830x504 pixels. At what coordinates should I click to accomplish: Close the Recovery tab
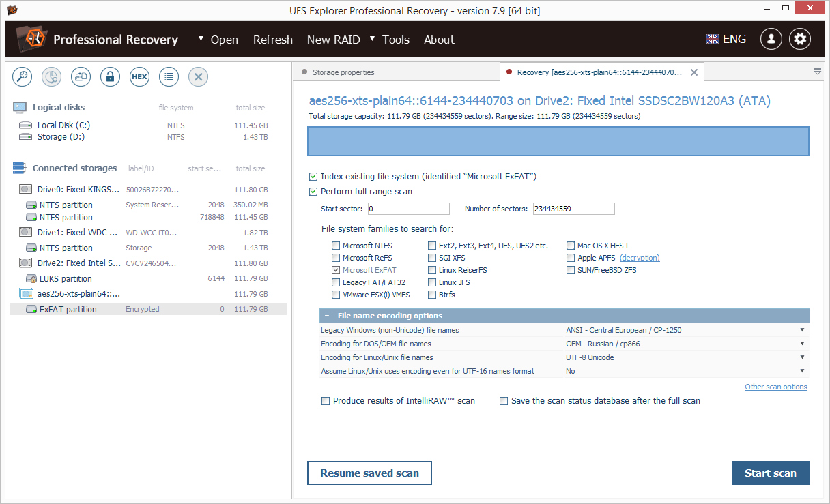tap(694, 72)
